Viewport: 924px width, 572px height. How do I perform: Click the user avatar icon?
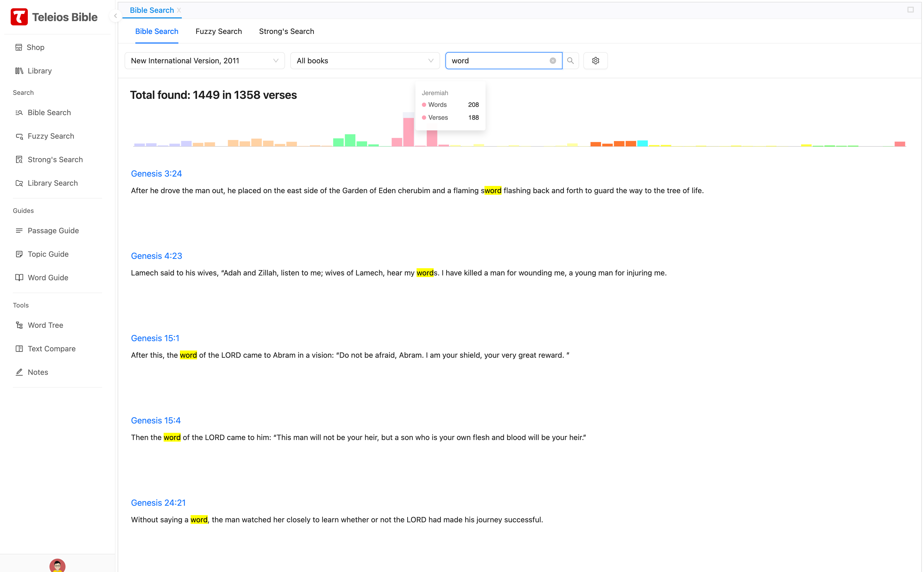tap(57, 565)
